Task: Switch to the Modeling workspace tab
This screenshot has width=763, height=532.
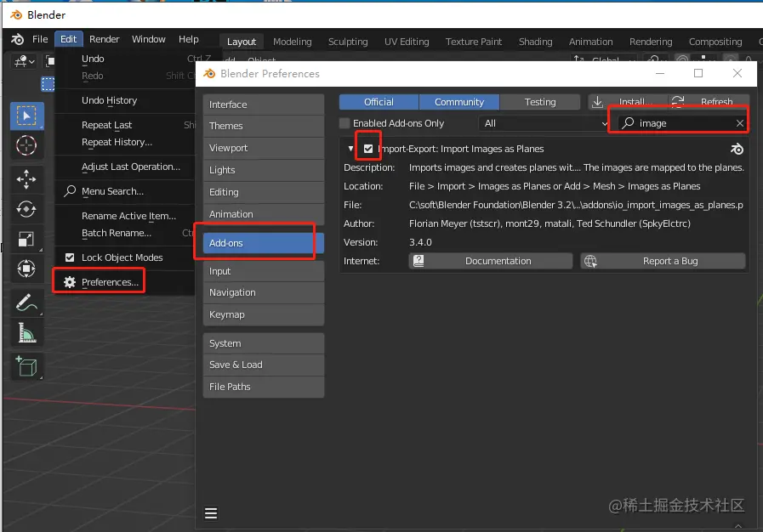Action: (292, 42)
